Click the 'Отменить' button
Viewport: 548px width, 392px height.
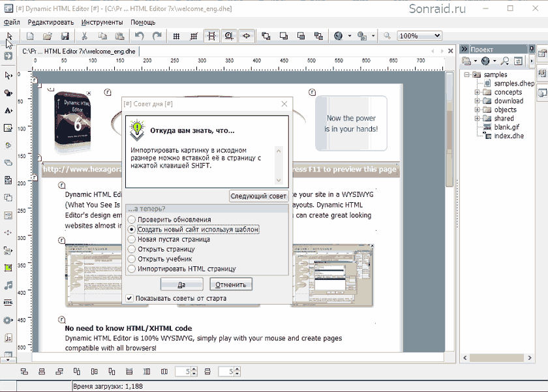click(231, 284)
